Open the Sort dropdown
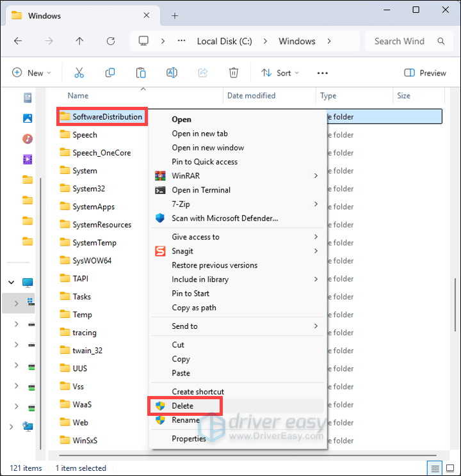Viewport: 461px width, 476px height. 282,73
